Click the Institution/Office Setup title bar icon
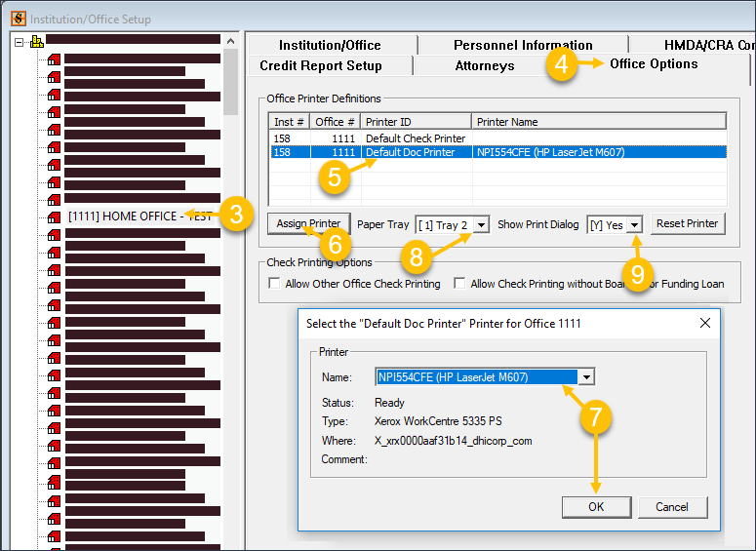This screenshot has height=551, width=756. coord(18,19)
